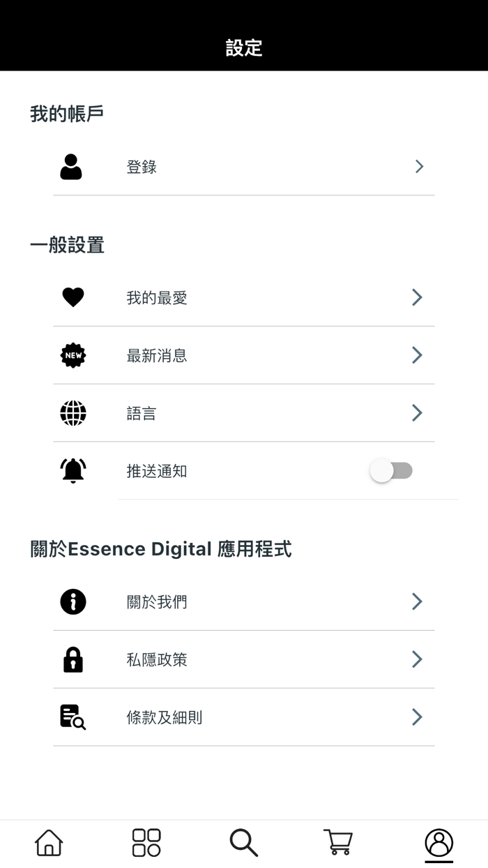Open the 設定 settings screen title
The width and height of the screenshot is (488, 868).
pos(243,48)
